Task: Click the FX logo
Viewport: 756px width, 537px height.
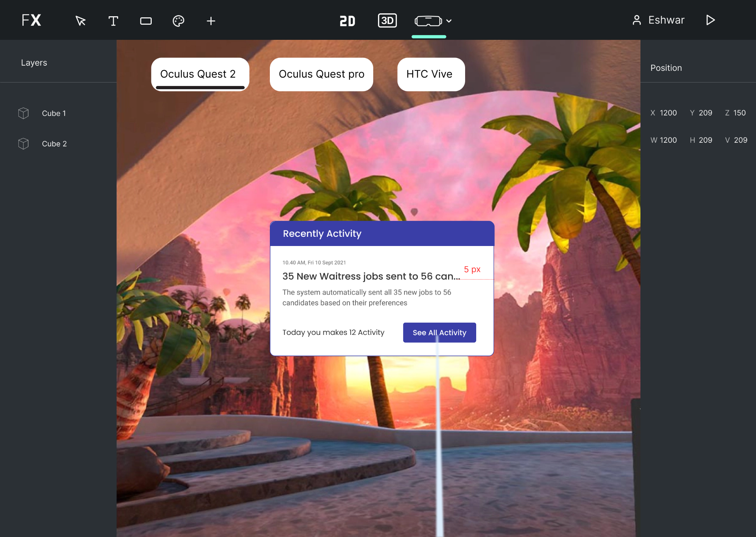Action: point(31,20)
